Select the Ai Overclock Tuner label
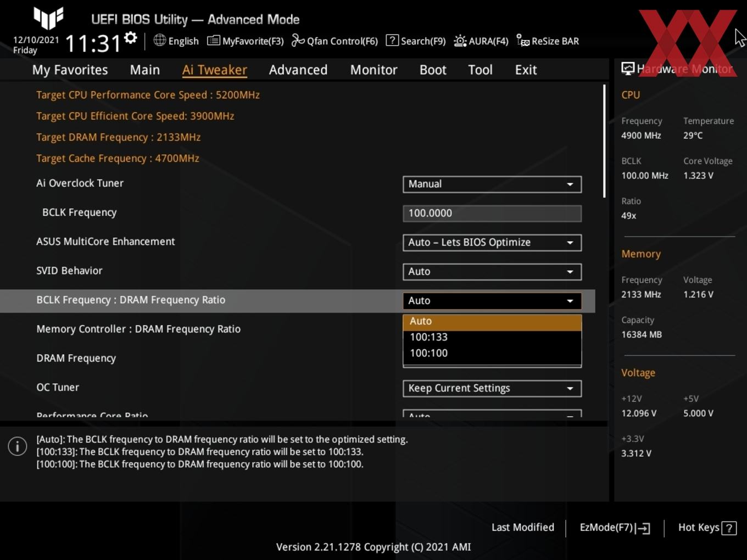 [x=80, y=183]
